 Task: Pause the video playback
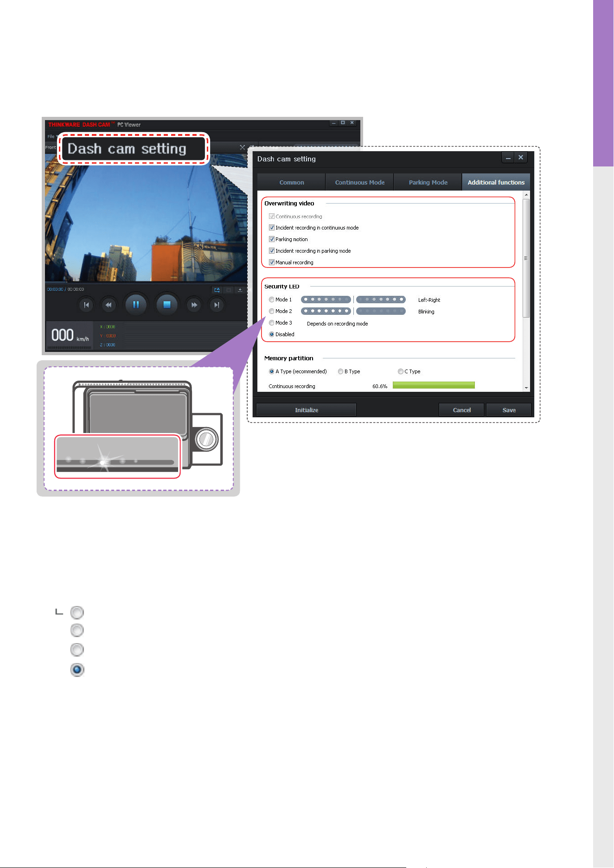(x=136, y=305)
